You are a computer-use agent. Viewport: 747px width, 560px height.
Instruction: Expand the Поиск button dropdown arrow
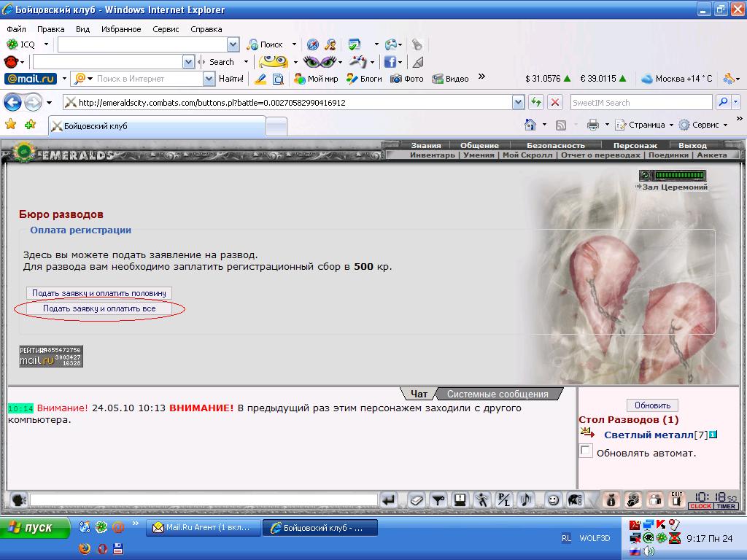pos(294,44)
